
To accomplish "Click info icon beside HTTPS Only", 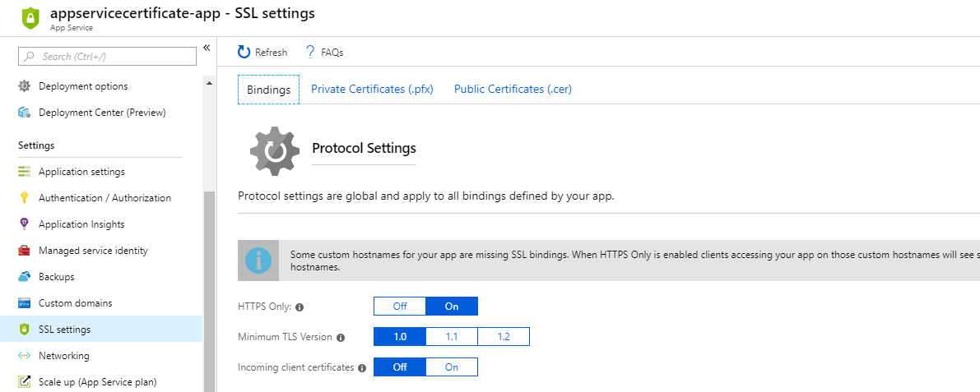I will pyautogui.click(x=300, y=307).
